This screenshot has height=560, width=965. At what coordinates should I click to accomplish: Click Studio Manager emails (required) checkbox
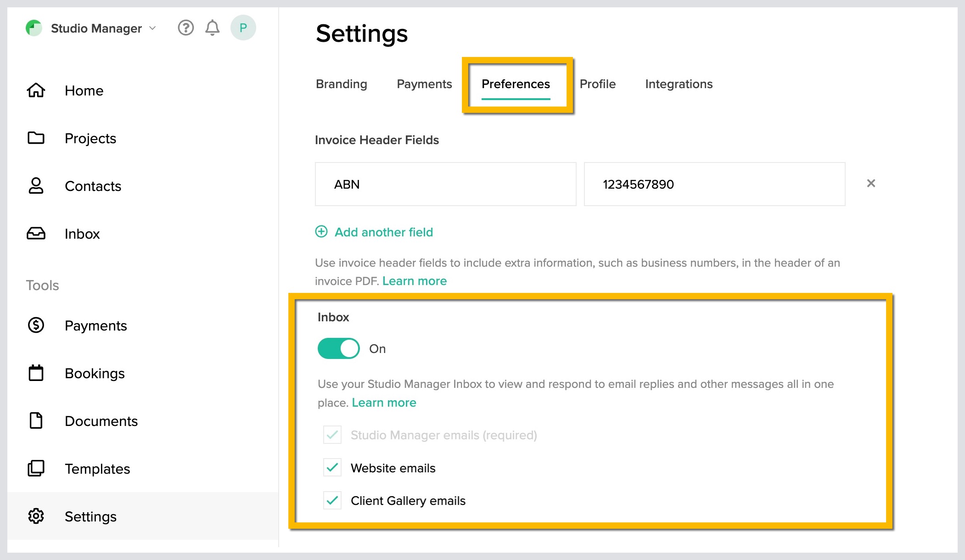332,435
